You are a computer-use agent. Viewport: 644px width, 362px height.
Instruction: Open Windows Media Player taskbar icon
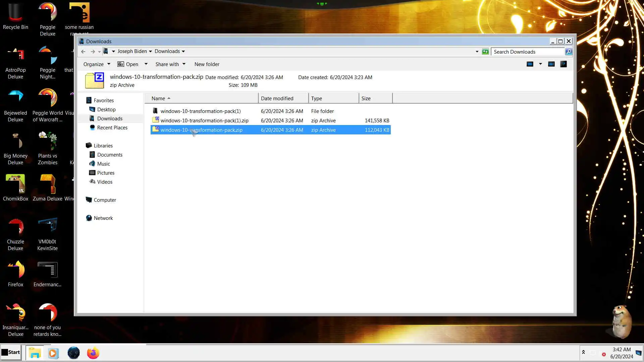[53, 353]
